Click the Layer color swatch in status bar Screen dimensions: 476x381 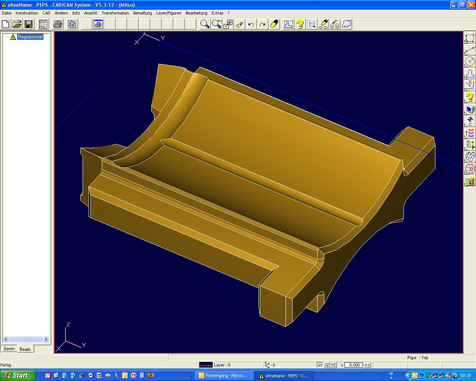pyautogui.click(x=206, y=365)
